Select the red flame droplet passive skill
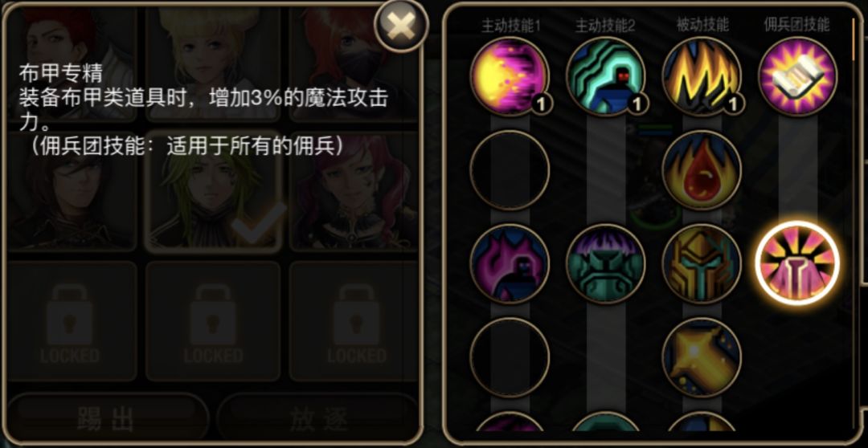The image size is (868, 448). click(x=702, y=169)
